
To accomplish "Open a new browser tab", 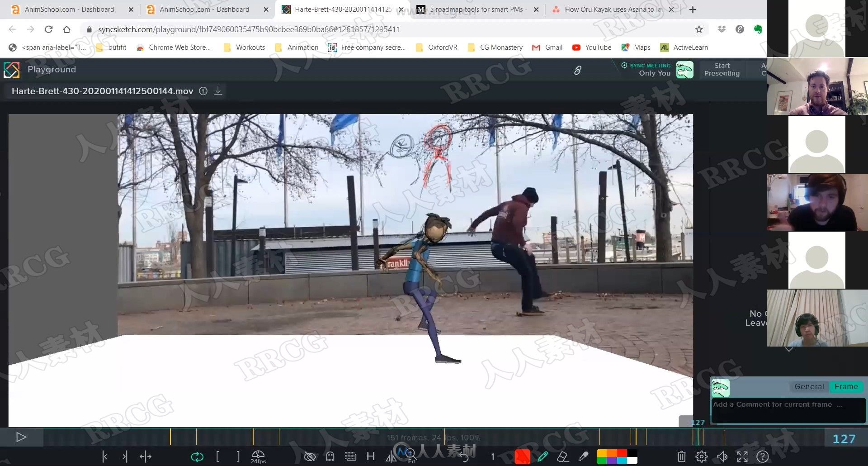I will 693,10.
